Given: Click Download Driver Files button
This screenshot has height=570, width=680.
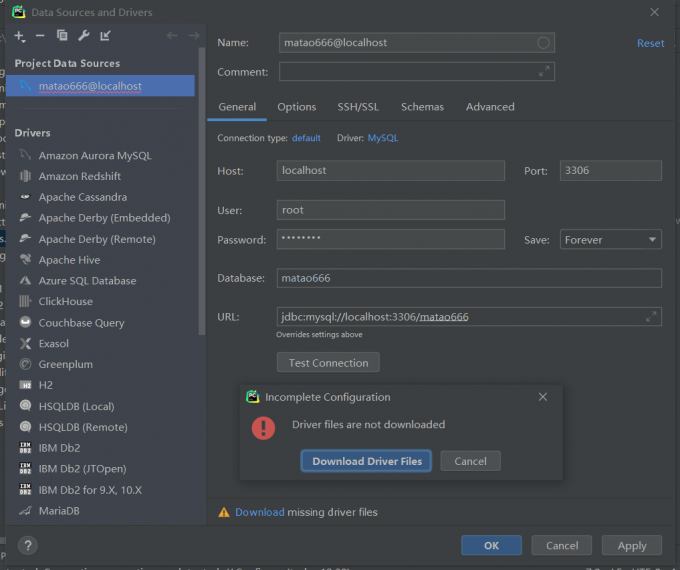Looking at the screenshot, I should pyautogui.click(x=367, y=461).
